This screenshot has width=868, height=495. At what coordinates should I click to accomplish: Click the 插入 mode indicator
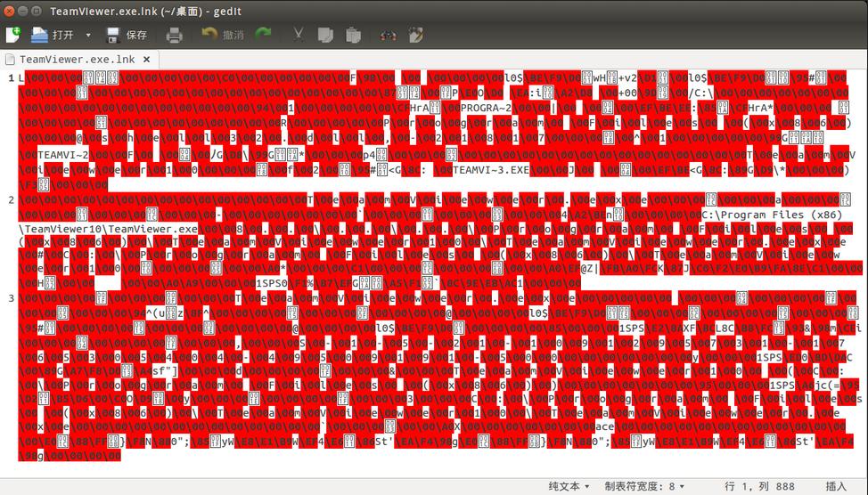point(836,486)
